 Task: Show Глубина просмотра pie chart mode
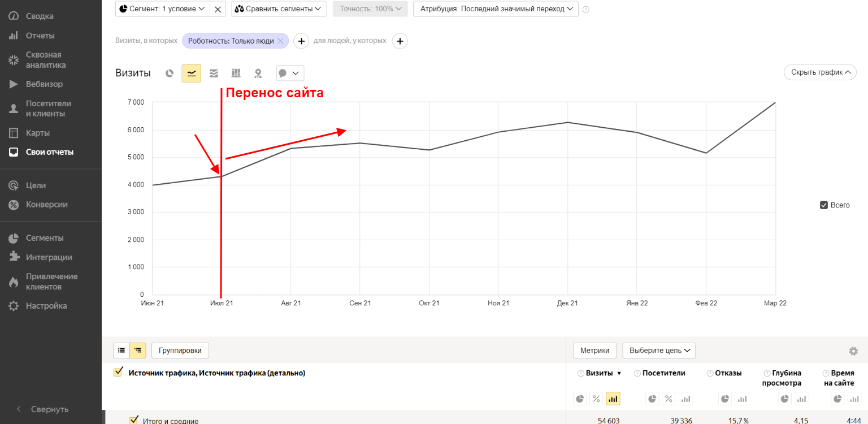tap(785, 399)
